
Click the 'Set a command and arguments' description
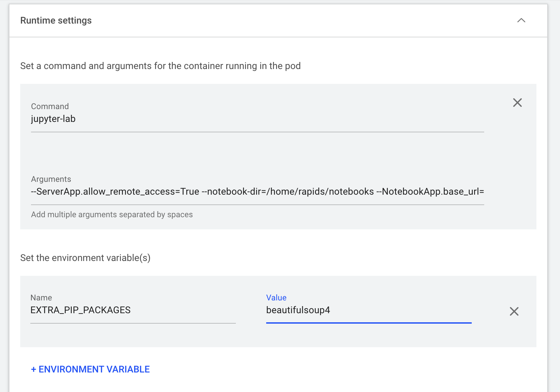[x=160, y=66]
